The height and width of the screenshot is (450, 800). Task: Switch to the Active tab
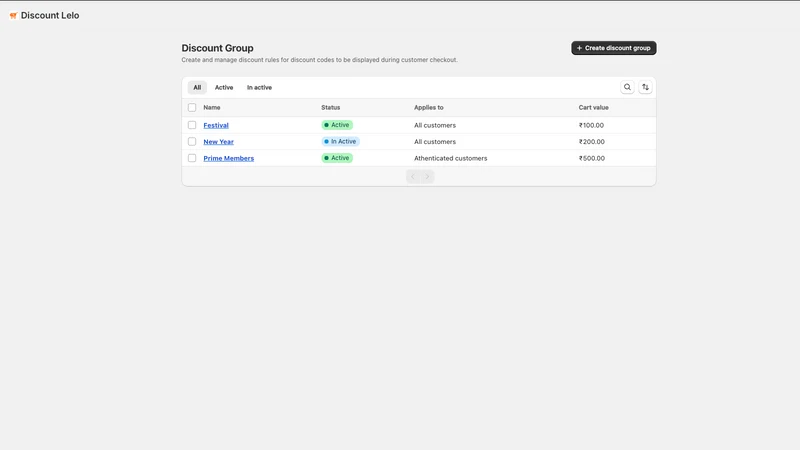point(224,87)
